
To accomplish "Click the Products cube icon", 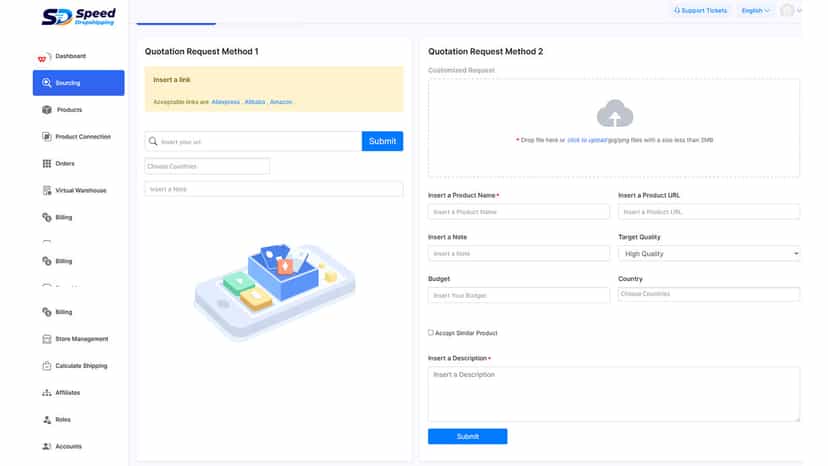I will pyautogui.click(x=46, y=109).
